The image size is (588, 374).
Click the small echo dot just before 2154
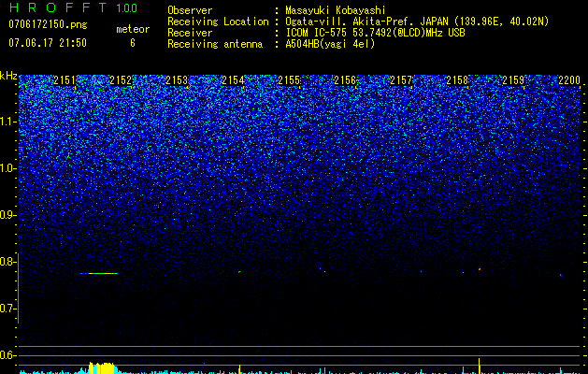point(239,271)
